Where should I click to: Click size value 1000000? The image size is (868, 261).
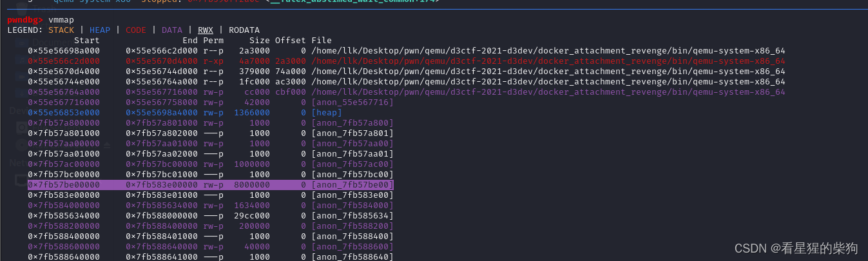(x=252, y=164)
